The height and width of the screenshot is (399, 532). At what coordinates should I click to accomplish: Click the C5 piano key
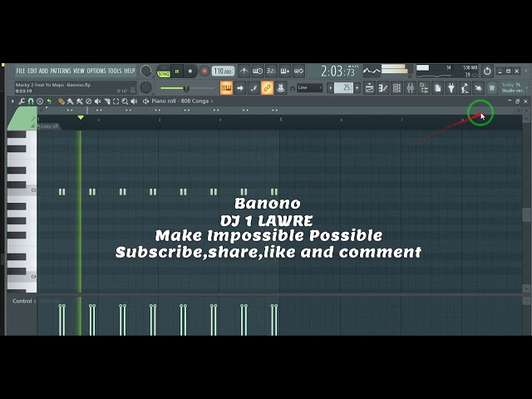pos(22,190)
